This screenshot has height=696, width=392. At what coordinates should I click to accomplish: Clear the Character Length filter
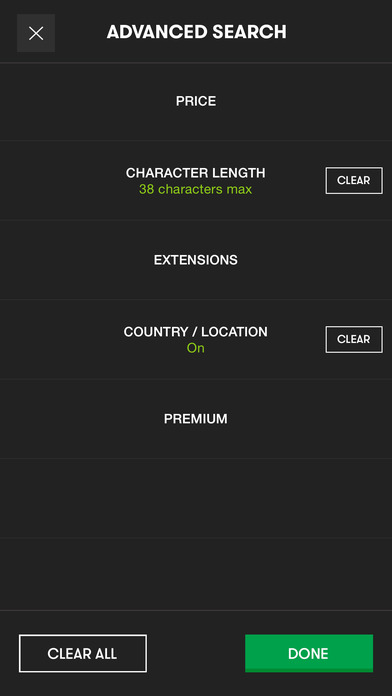354,181
